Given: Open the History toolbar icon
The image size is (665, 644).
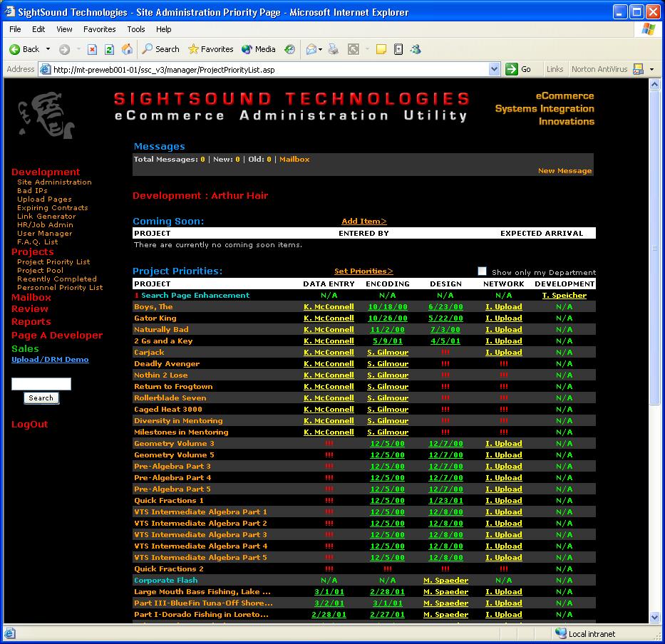Looking at the screenshot, I should tap(289, 50).
